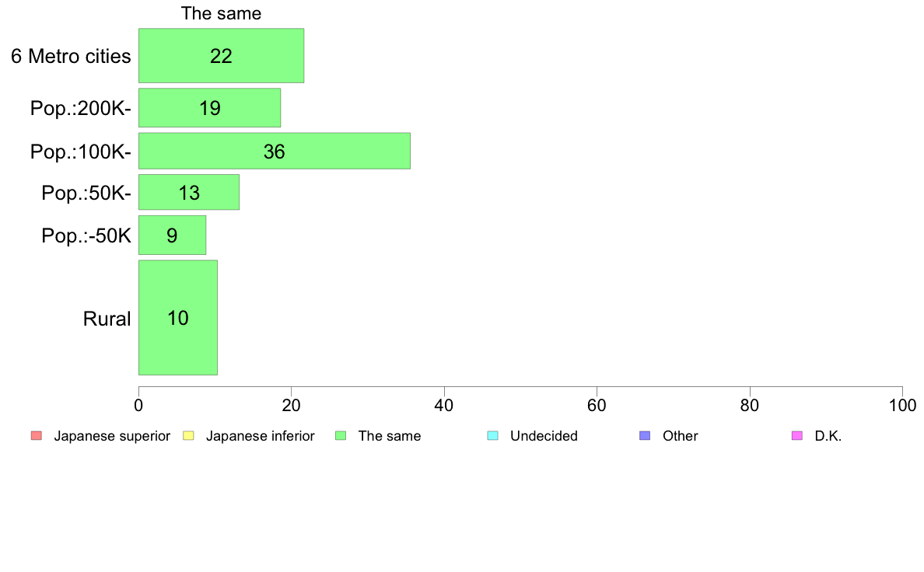
Task: Click the 40 tick on the x-axis
Action: (x=444, y=405)
